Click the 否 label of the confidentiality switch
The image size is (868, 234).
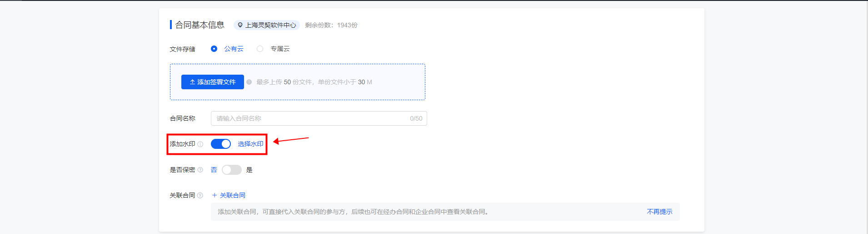pyautogui.click(x=214, y=170)
